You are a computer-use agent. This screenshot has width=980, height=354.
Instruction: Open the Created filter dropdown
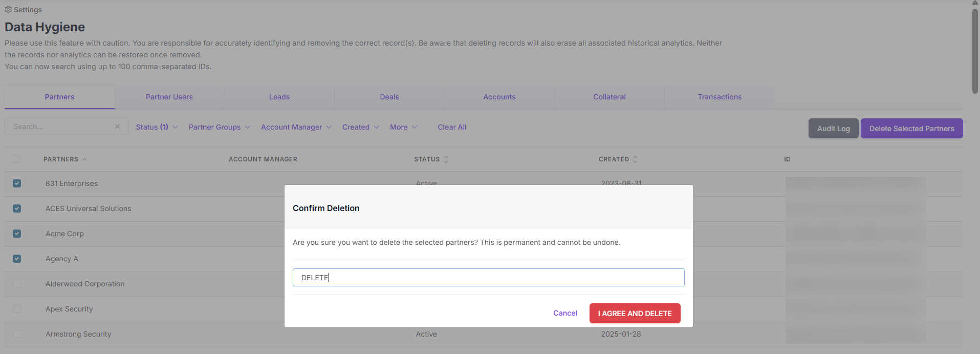[x=361, y=127]
